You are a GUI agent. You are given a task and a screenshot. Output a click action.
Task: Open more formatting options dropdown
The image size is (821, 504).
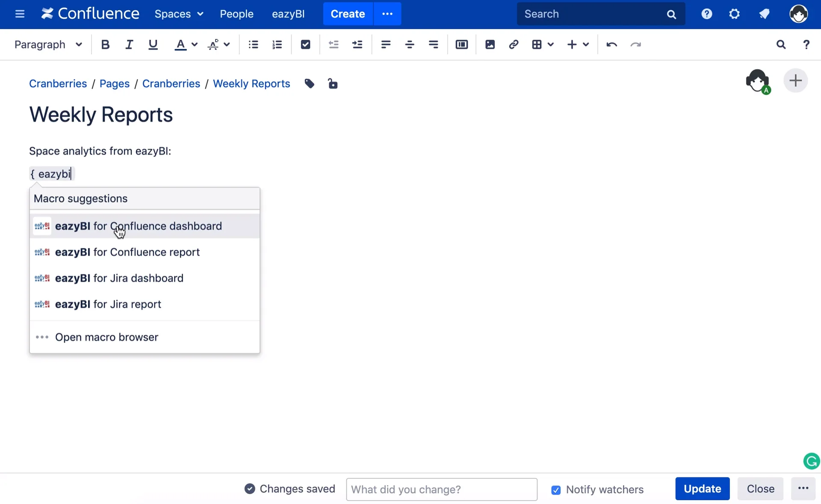219,44
